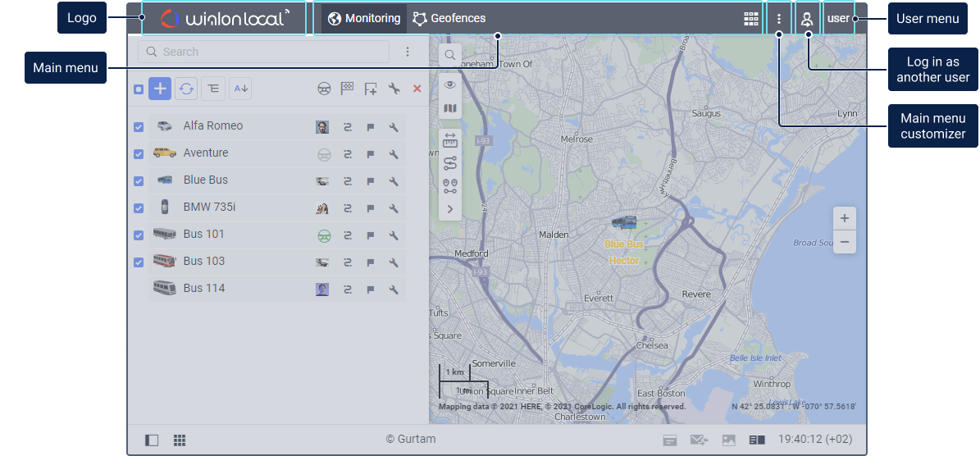This screenshot has width=980, height=456.
Task: Click the geofence-plus icon in list header
Action: click(371, 89)
